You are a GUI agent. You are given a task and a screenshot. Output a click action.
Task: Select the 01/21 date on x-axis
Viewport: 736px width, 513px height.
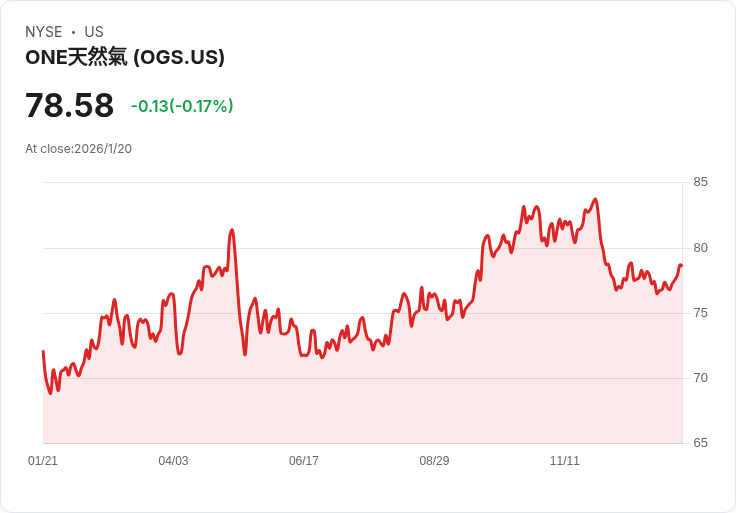43,461
